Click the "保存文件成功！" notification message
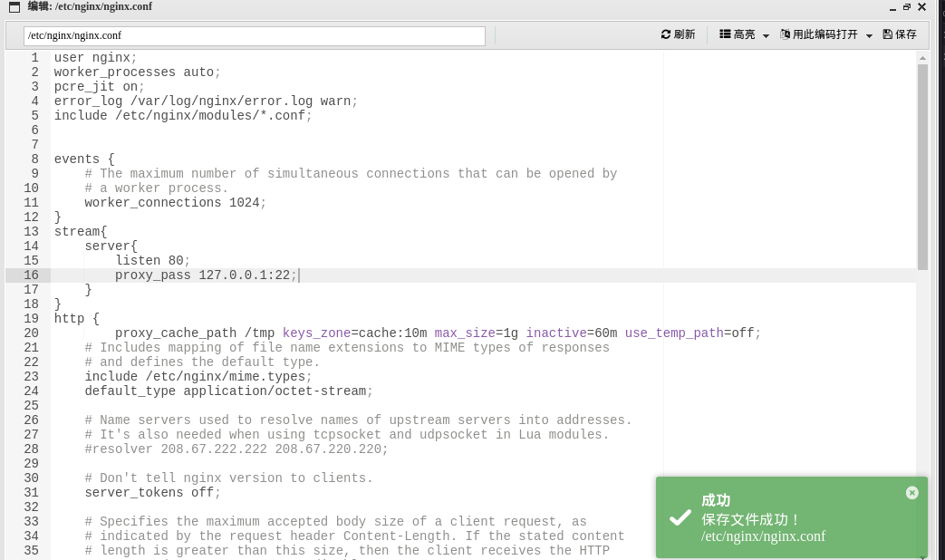Viewport: 945px width, 560px height. (751, 519)
